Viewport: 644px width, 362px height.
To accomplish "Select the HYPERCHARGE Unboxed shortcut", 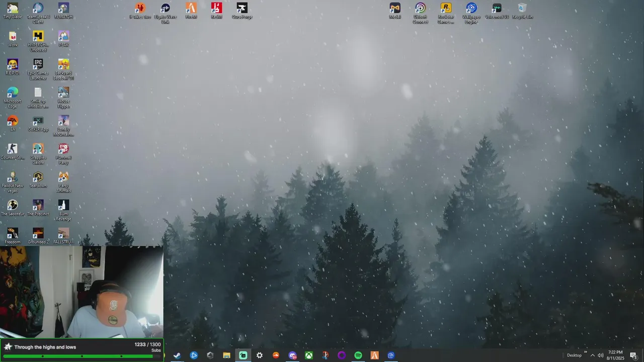I will coord(38,41).
